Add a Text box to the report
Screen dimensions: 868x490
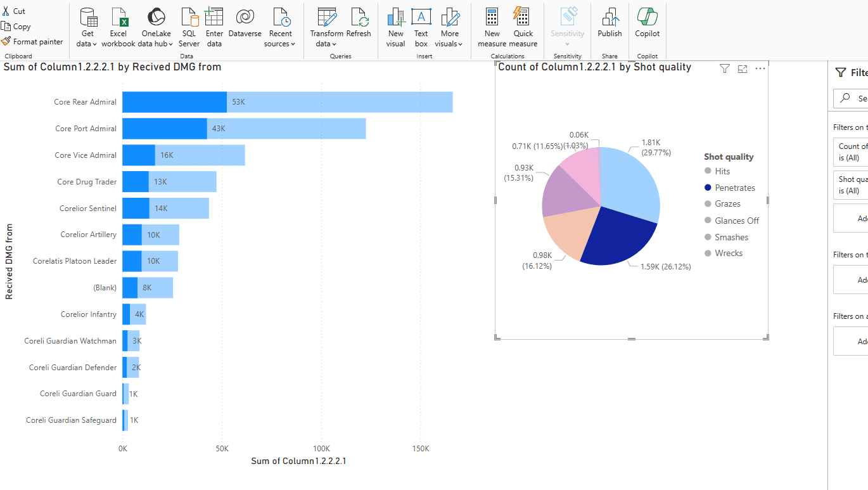point(421,27)
